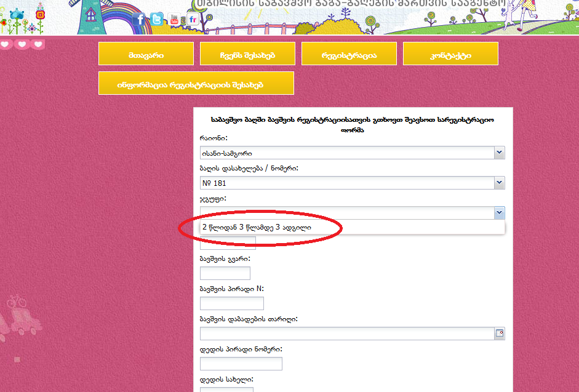Click the ჯგუფი: label text

(213, 199)
